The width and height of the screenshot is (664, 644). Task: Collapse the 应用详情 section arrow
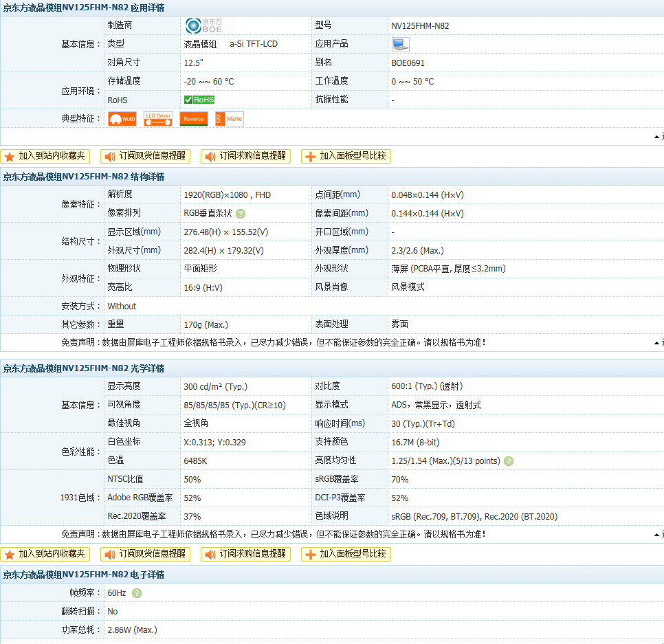(659, 136)
